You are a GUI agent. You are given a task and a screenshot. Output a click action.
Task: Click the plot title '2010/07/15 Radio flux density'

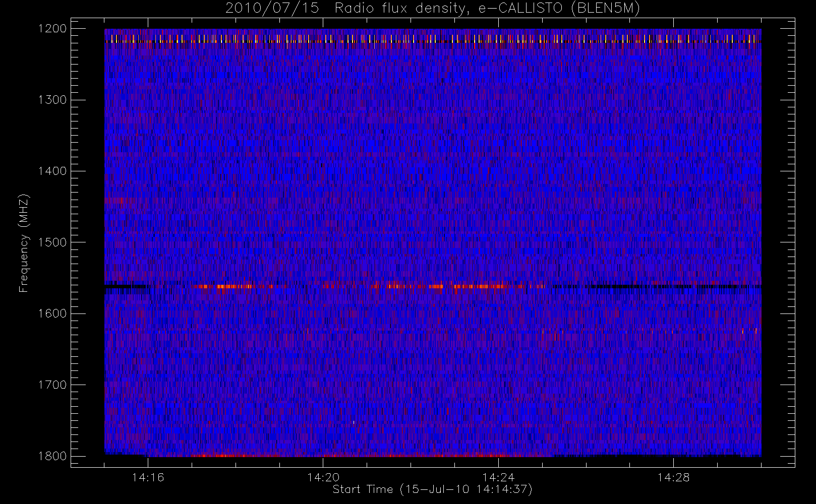(433, 9)
